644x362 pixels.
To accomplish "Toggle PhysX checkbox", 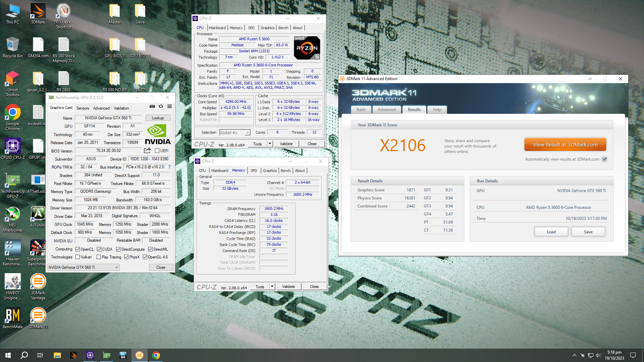I will (126, 257).
